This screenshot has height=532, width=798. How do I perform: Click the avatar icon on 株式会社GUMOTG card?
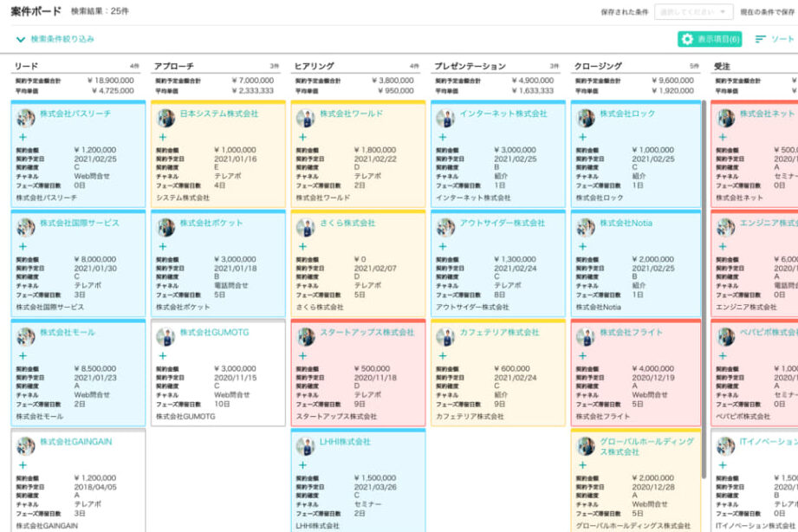tap(165, 336)
